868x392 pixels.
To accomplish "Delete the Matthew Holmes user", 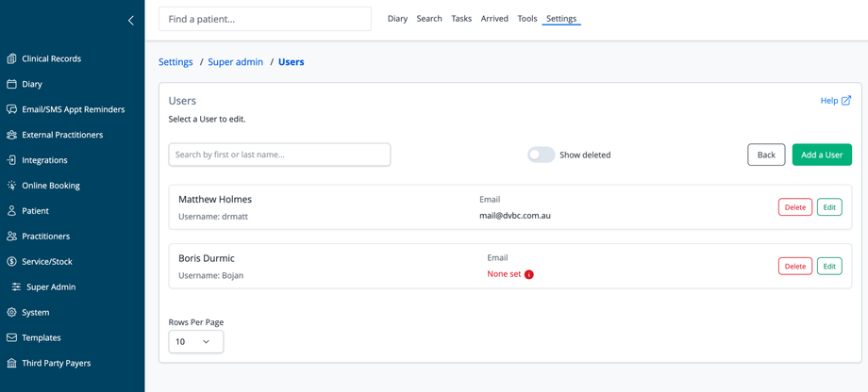I will pos(794,207).
